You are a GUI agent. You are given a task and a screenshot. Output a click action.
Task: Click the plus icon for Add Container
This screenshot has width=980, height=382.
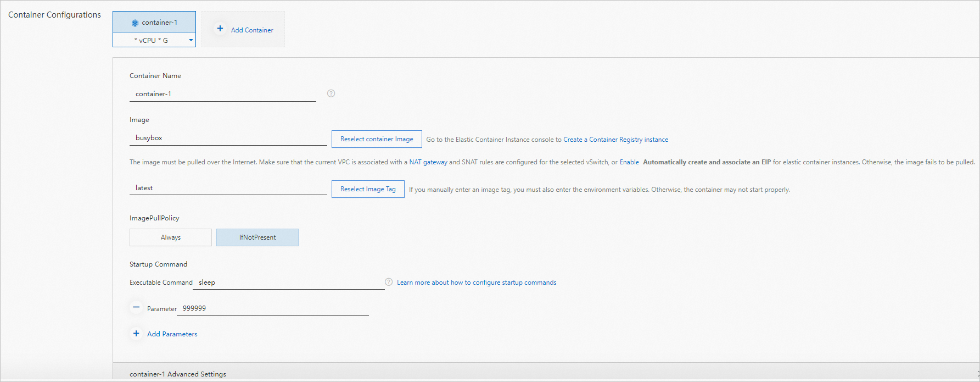click(220, 29)
